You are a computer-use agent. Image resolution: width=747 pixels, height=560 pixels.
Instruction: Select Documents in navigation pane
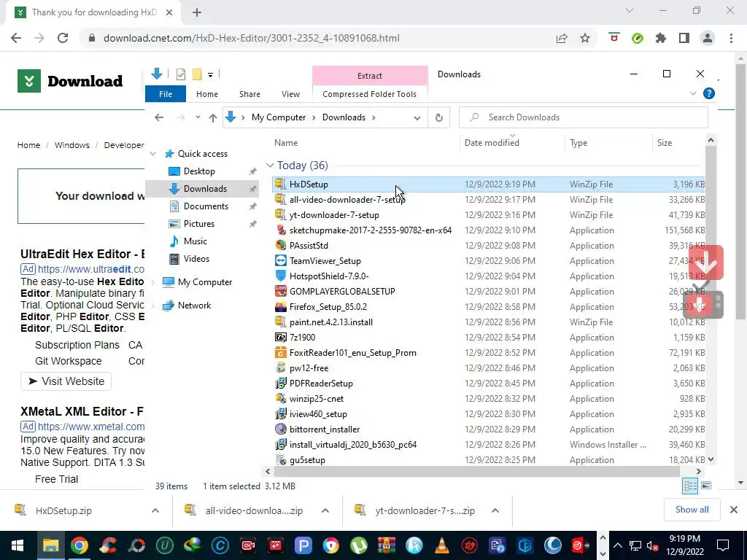(206, 206)
